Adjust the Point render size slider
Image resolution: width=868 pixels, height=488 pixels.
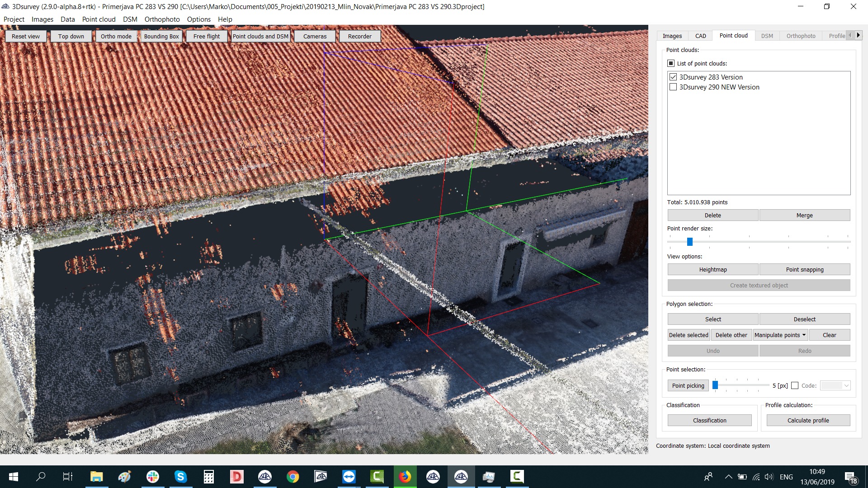click(690, 242)
